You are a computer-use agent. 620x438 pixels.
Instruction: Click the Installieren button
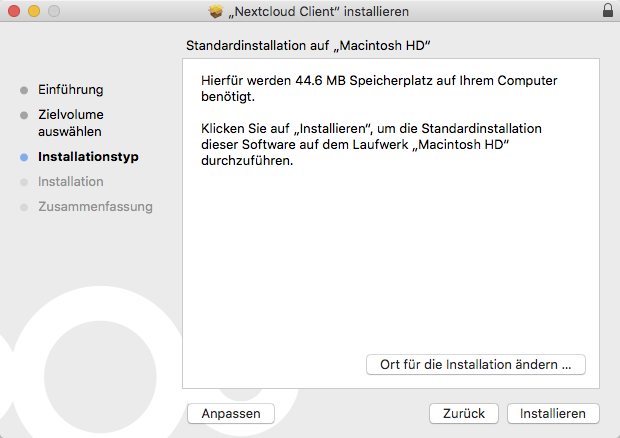(x=553, y=413)
